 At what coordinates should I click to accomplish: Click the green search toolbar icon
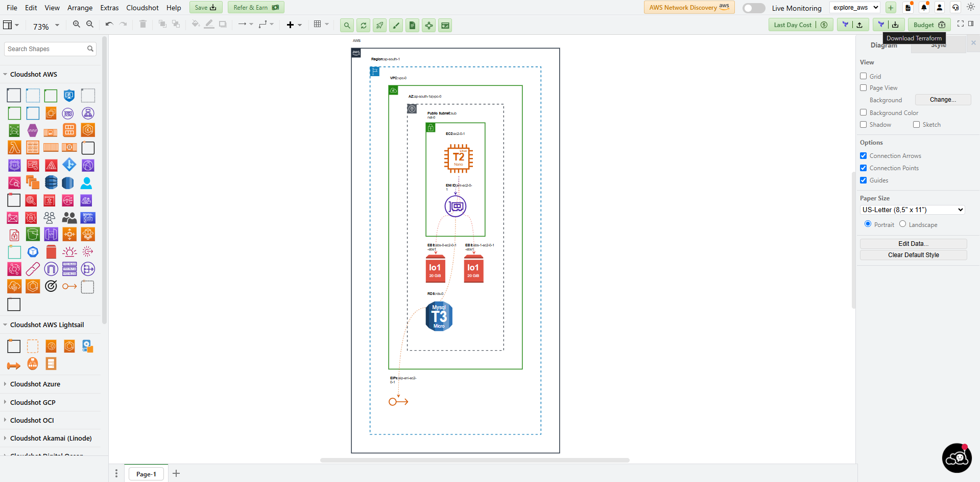pos(347,25)
